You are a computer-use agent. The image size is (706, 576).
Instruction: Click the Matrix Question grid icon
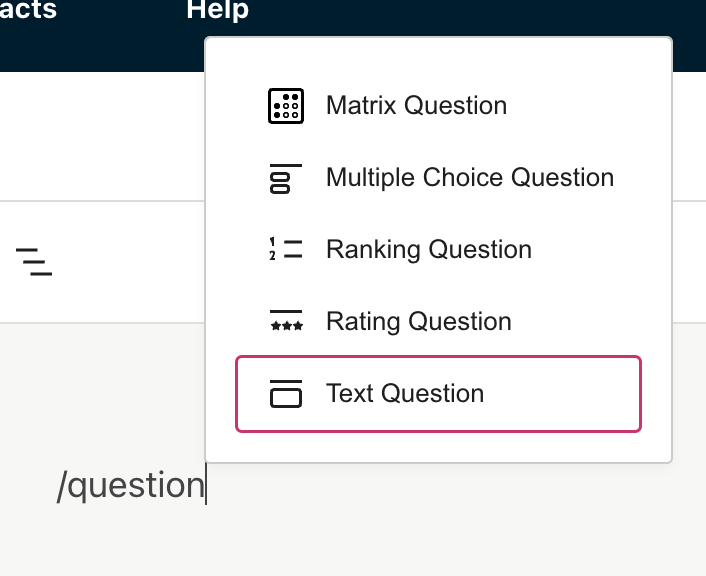pos(286,106)
